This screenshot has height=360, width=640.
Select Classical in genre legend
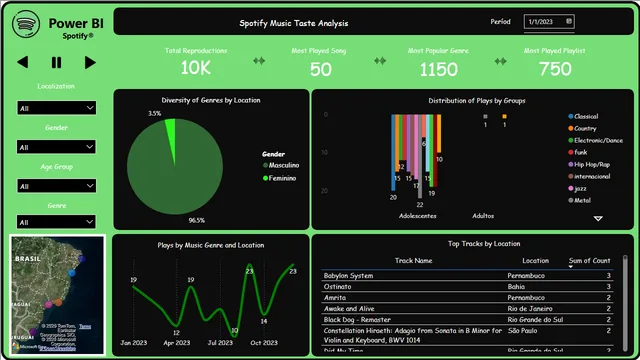(x=583, y=116)
